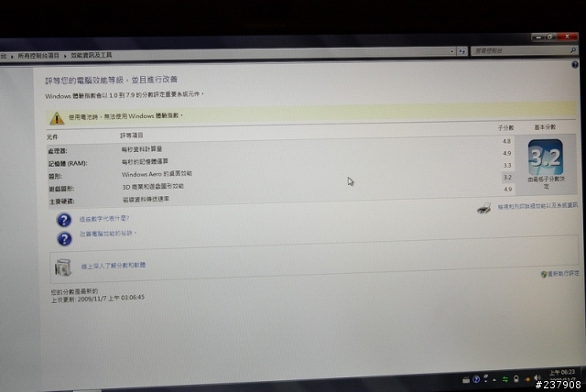Open 檢視和列印詳細效能以及系統資訊 link

point(537,206)
